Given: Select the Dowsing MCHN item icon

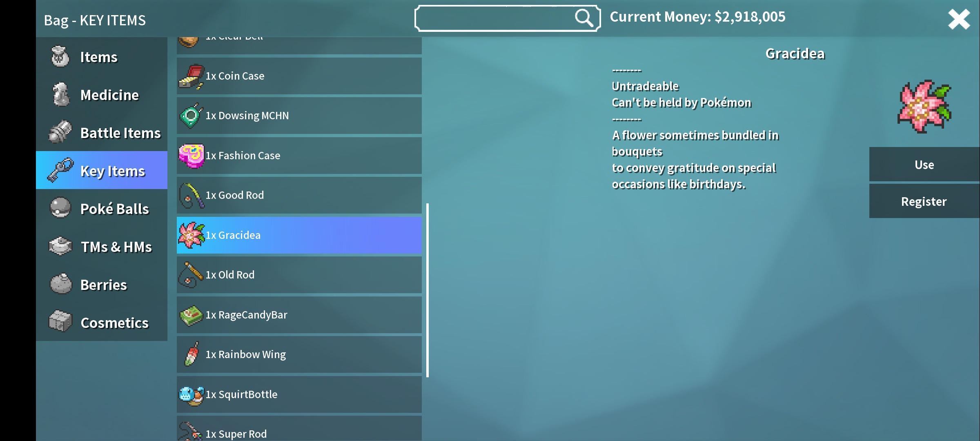Looking at the screenshot, I should point(191,115).
